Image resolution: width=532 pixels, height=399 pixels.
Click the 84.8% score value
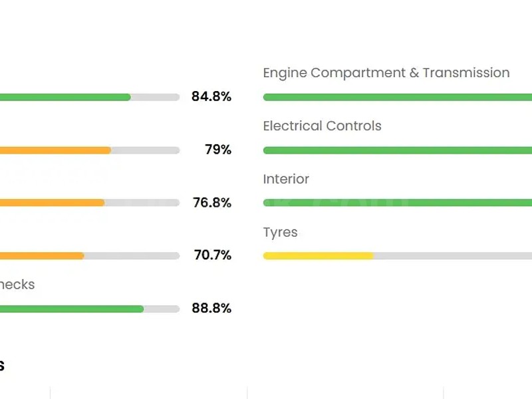pos(211,97)
